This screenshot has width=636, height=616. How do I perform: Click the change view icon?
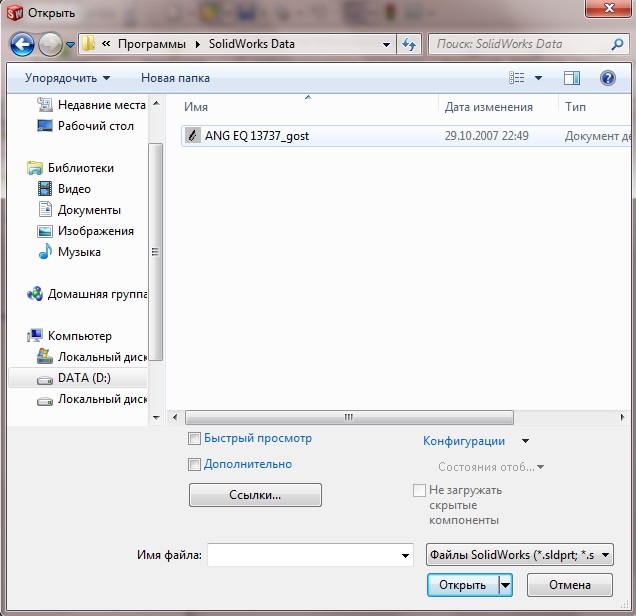(x=517, y=77)
